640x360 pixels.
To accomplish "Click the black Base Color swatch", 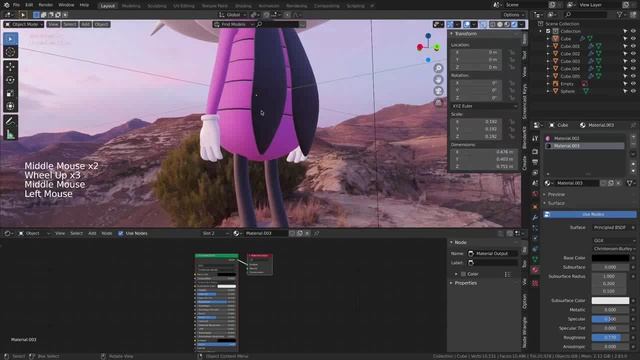I will tap(610, 258).
